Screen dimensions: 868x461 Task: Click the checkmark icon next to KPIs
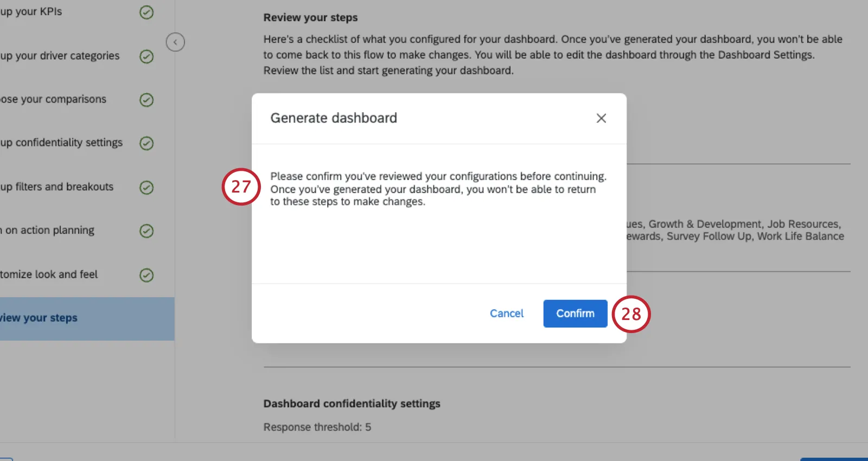(146, 12)
